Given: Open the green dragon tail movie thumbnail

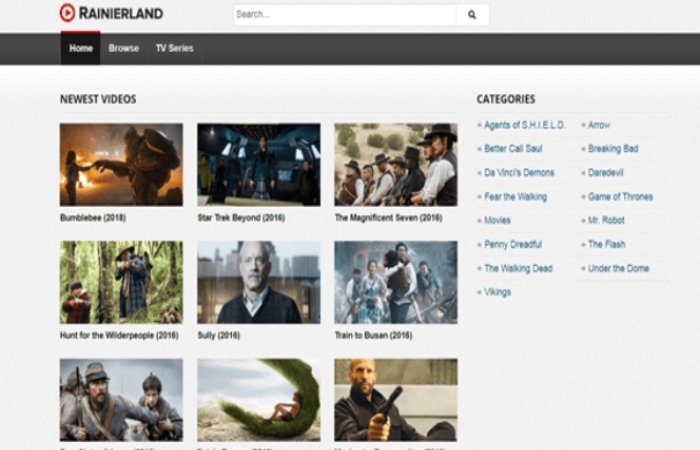Looking at the screenshot, I should (259, 400).
